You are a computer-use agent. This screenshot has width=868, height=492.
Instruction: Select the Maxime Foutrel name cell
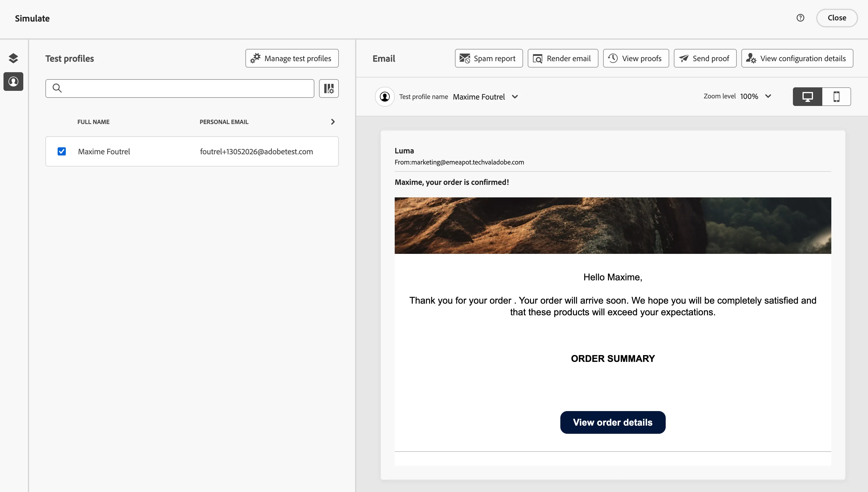[104, 152]
